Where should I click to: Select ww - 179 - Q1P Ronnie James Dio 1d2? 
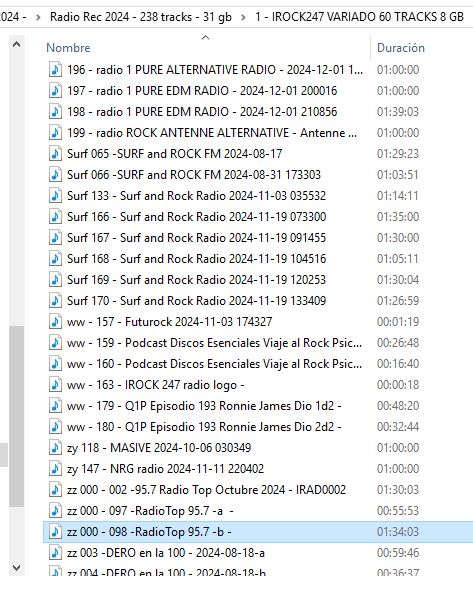(x=204, y=406)
